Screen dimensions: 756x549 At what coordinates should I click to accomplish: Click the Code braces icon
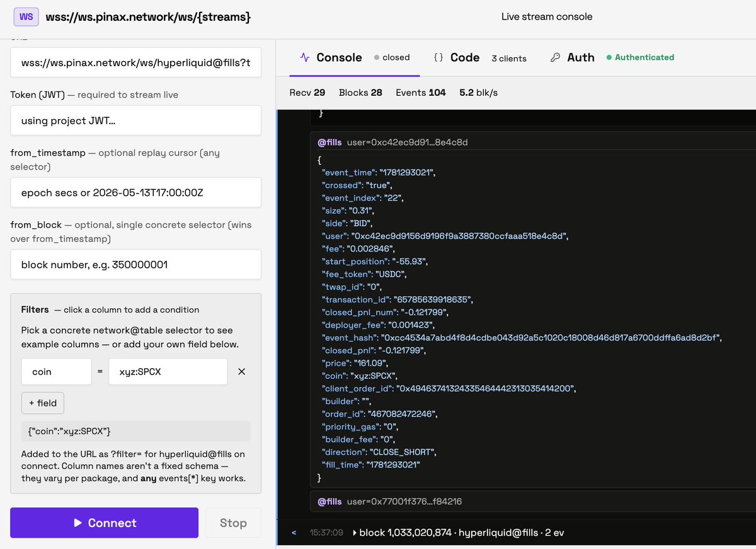(438, 57)
